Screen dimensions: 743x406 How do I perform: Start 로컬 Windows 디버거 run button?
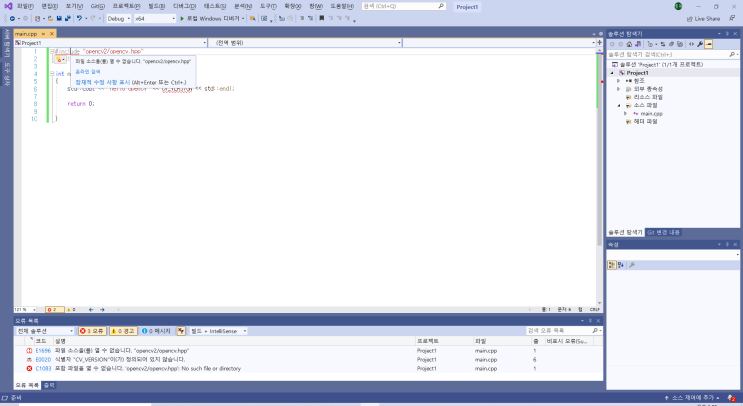212,18
